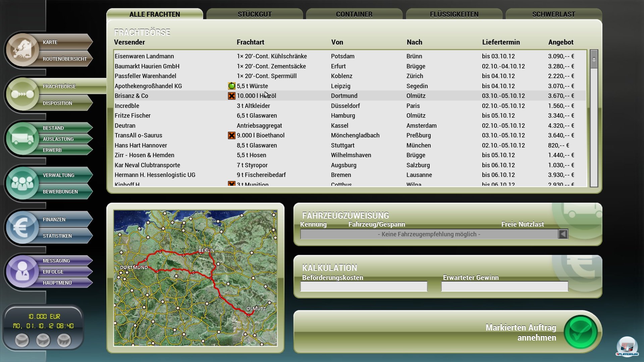Toggle hazard flag on Kinhoff H row
644x362 pixels.
tap(230, 184)
